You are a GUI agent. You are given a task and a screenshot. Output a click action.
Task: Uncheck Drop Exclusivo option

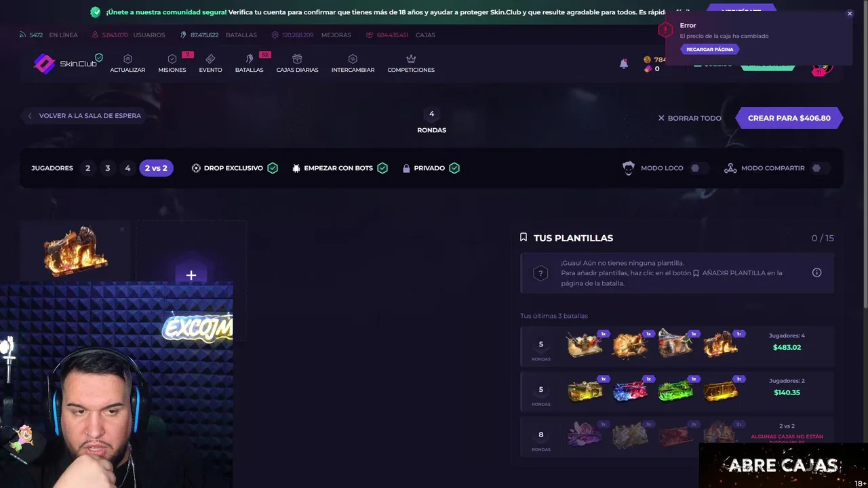point(273,168)
